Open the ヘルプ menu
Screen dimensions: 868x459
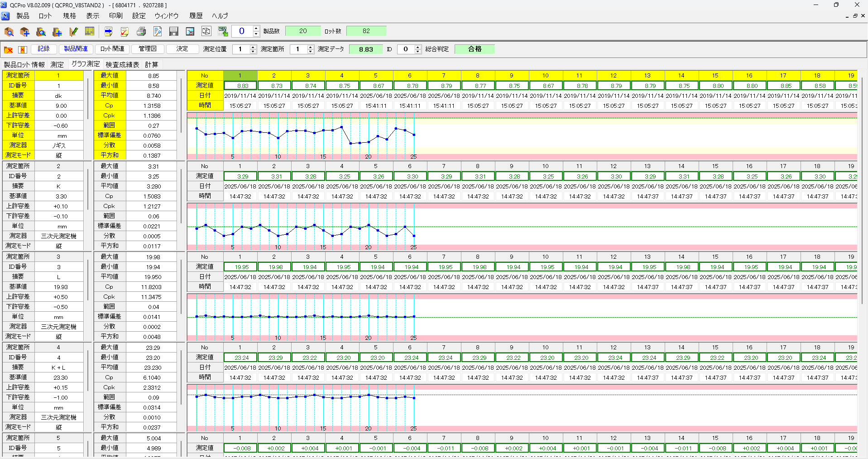(220, 16)
